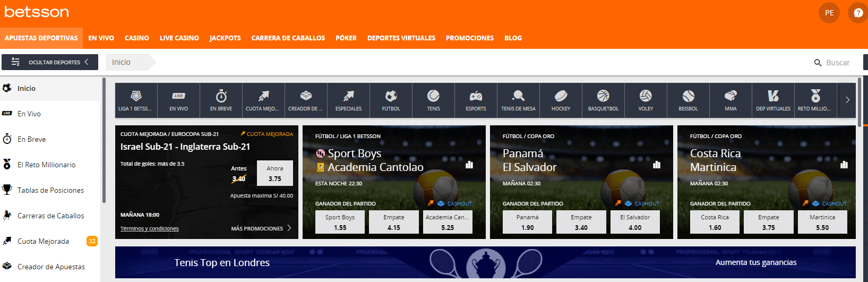Show statistics icon for Sport Boys match
Viewport: 868px width, 282px height.
[x=469, y=165]
